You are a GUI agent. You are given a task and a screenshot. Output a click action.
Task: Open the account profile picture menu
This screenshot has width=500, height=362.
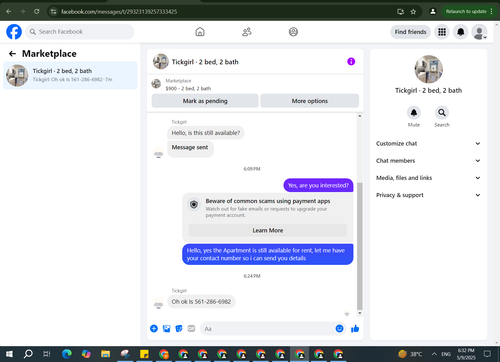(479, 32)
